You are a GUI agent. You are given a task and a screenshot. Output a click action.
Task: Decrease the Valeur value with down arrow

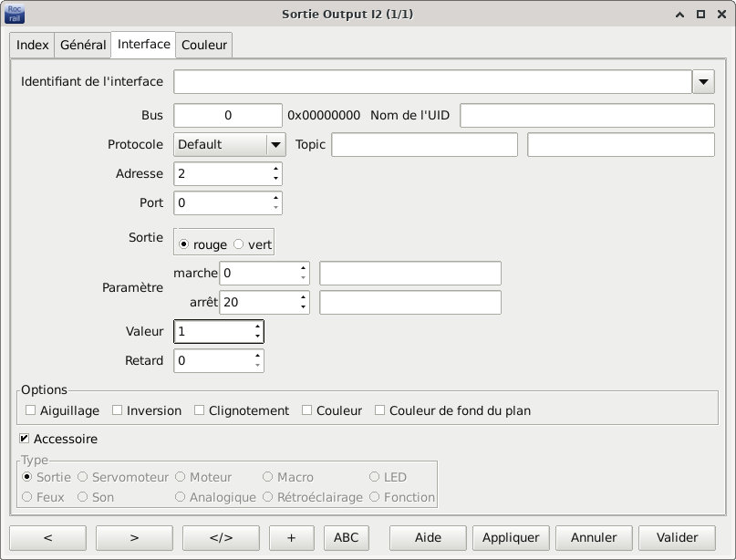258,336
